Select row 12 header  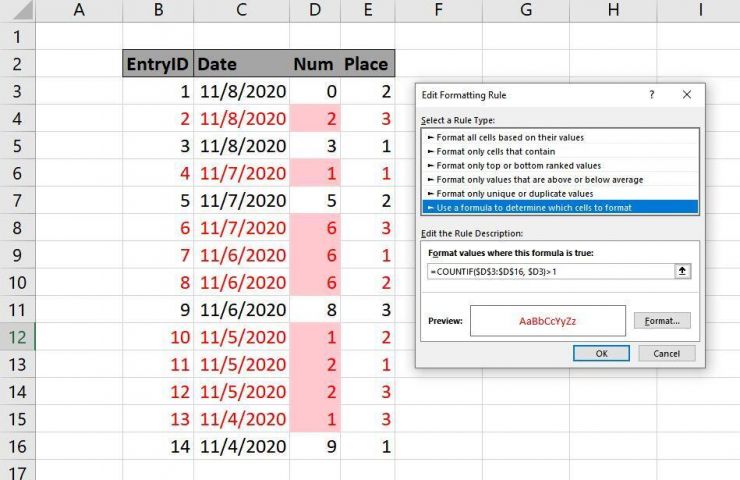pyautogui.click(x=17, y=337)
